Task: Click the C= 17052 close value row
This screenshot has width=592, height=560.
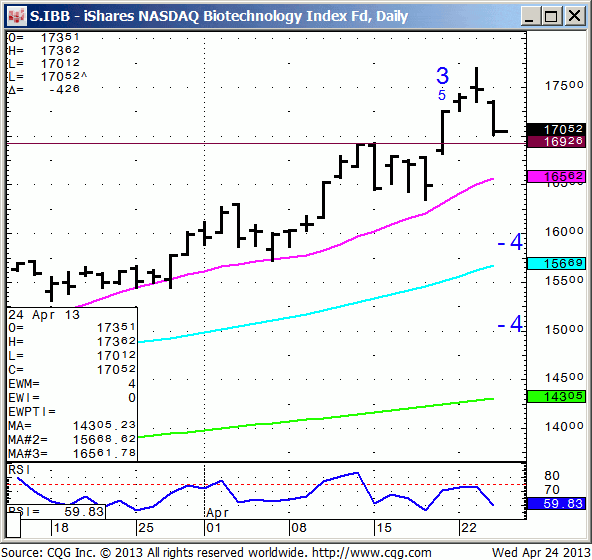Action: click(72, 370)
